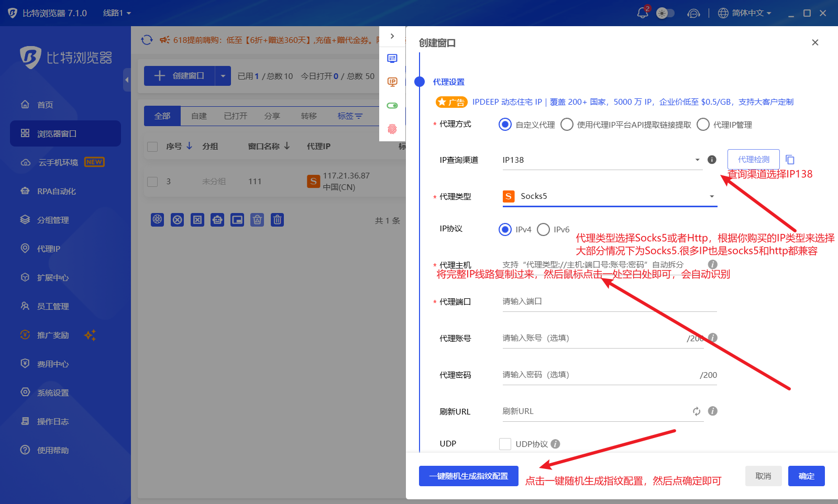Image resolution: width=838 pixels, height=504 pixels.
Task: Switch to the 分享 tab
Action: (x=272, y=116)
